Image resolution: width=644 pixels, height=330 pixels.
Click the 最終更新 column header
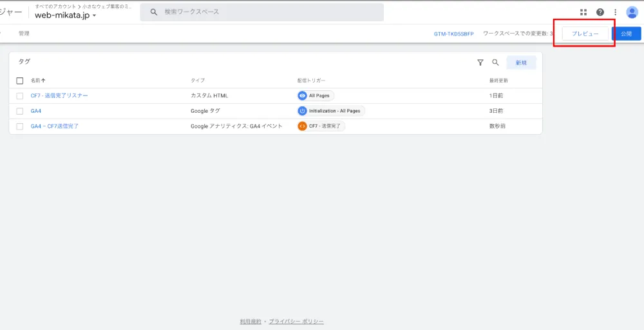click(498, 81)
